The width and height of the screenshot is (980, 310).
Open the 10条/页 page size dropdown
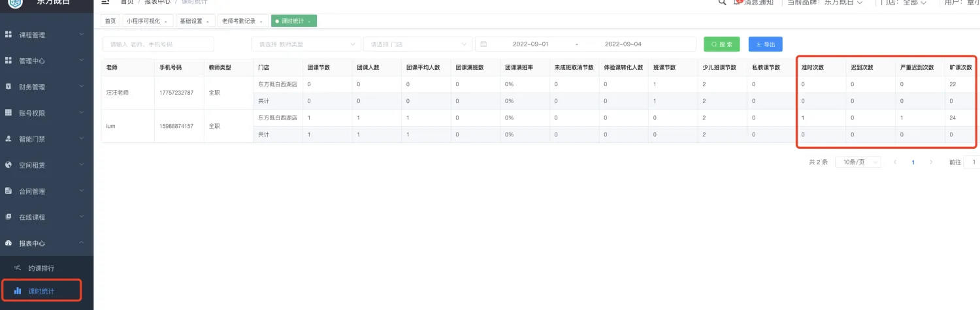[x=857, y=162]
